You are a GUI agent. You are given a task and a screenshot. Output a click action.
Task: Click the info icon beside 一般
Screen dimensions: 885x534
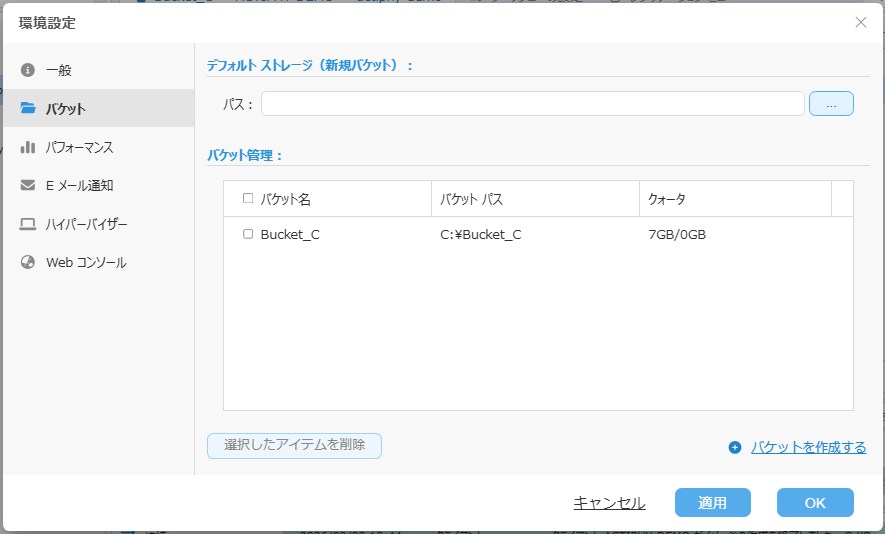pos(28,70)
